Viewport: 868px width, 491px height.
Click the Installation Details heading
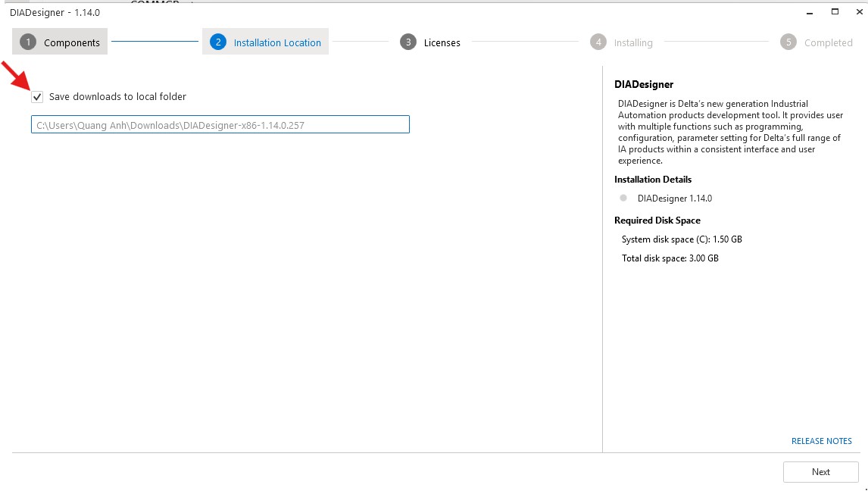click(x=653, y=180)
